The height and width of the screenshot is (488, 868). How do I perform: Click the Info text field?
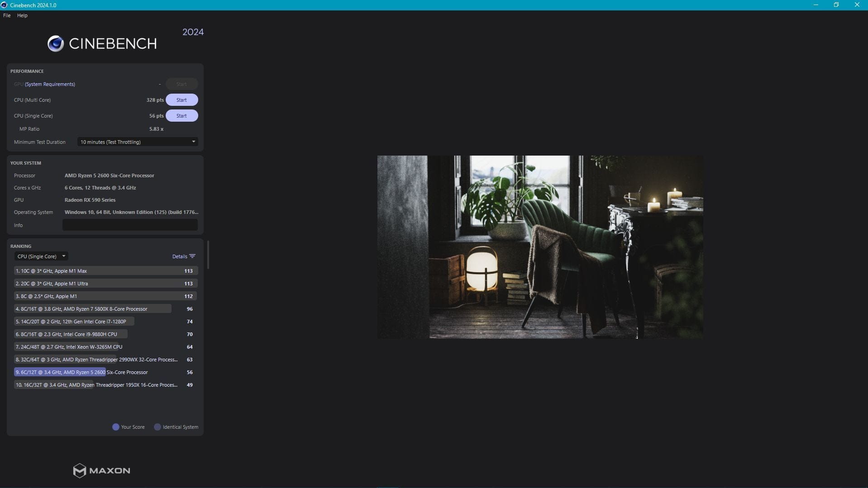point(130,225)
